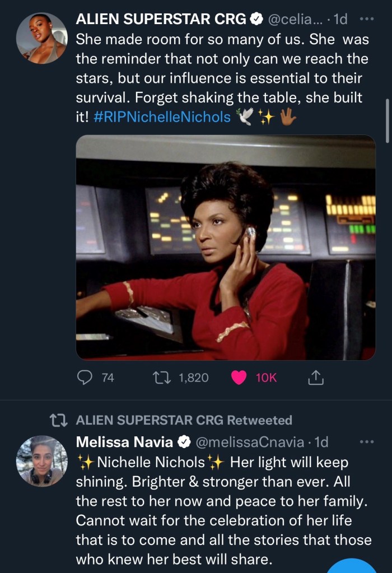The height and width of the screenshot is (573, 392).
Task: Open Melissa Navia's tweet text for details
Action: point(224,510)
